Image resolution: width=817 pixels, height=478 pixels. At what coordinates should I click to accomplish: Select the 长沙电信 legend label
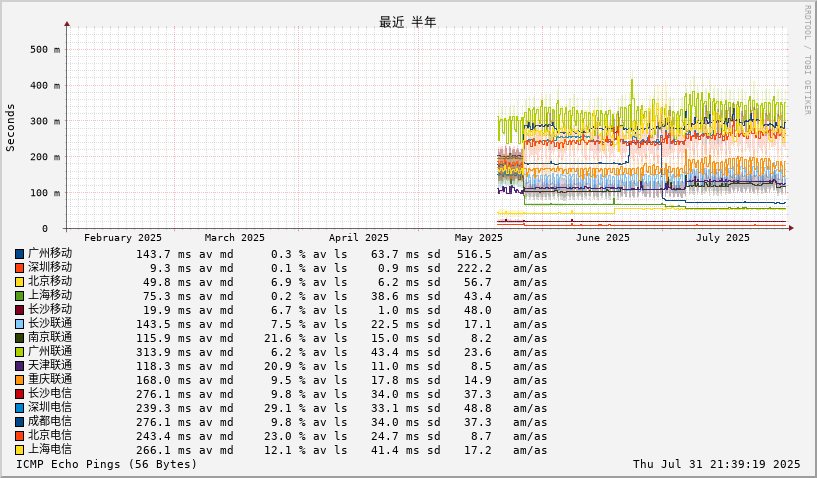[x=50, y=394]
